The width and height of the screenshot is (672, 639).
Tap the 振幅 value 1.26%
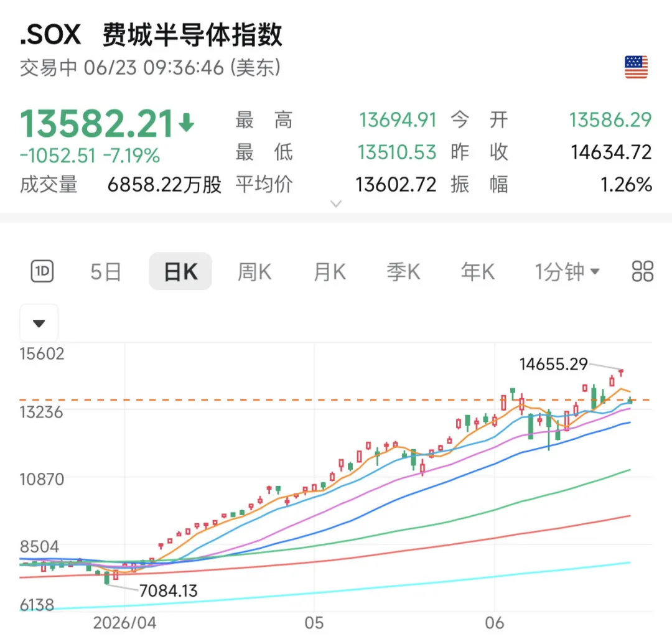(x=626, y=185)
